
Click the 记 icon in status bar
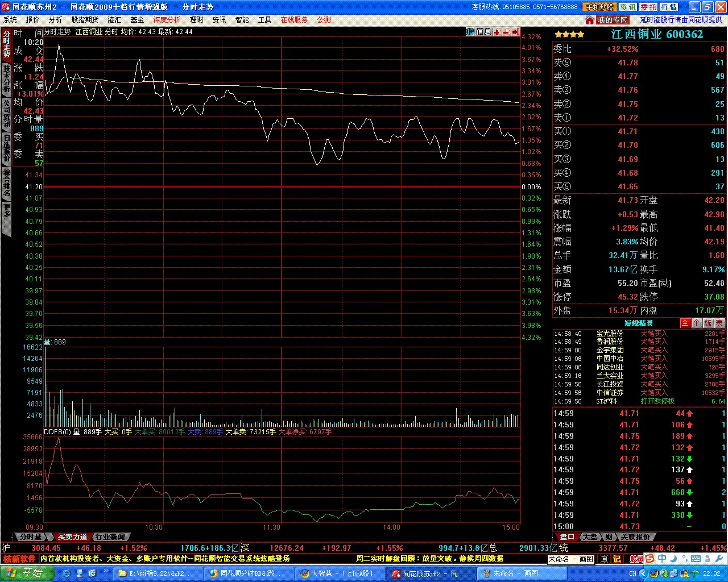pyautogui.click(x=617, y=559)
